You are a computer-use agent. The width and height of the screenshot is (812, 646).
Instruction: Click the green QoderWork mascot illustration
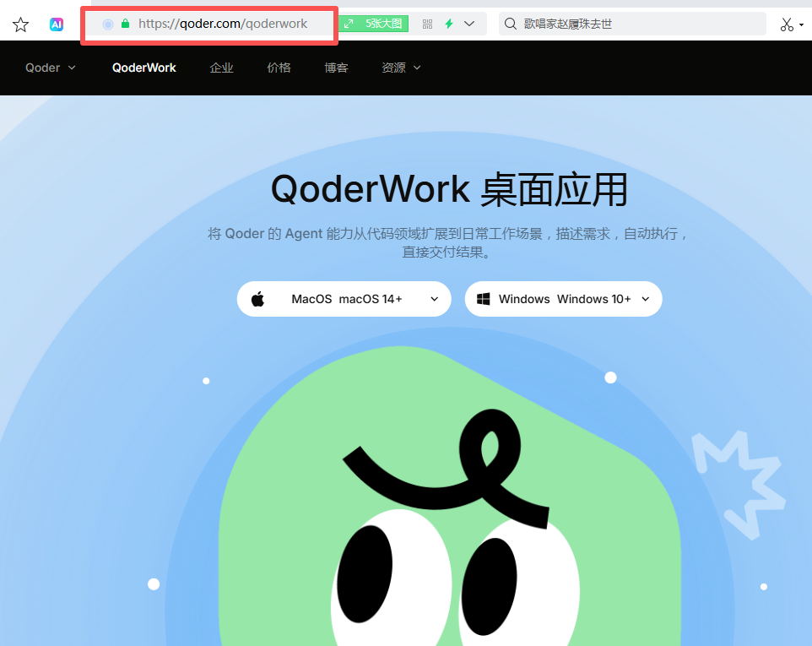tap(450, 496)
